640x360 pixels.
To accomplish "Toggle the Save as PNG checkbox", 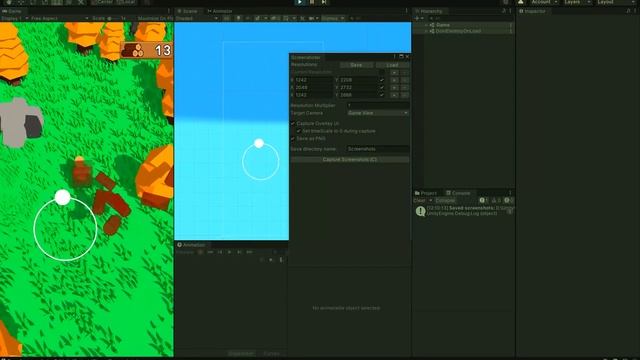I will click(293, 139).
